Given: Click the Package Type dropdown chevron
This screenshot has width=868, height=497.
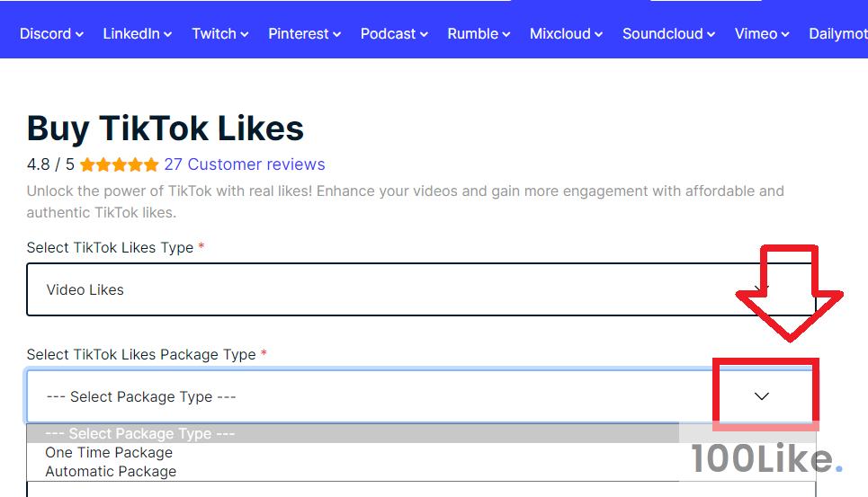Looking at the screenshot, I should tap(762, 396).
